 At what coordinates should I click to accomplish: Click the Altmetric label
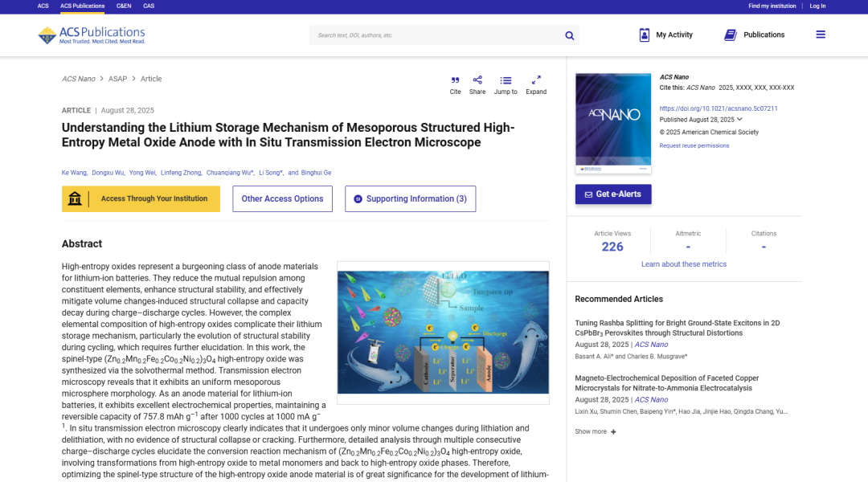tap(688, 234)
